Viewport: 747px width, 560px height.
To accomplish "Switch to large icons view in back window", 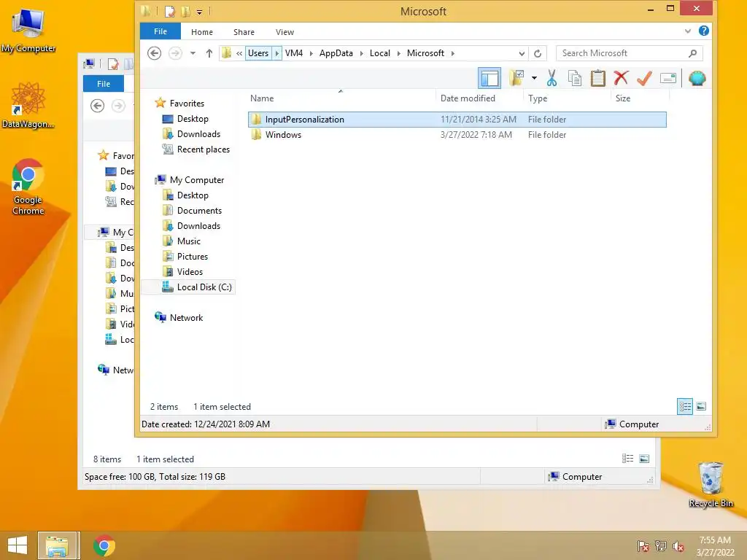I will 644,459.
